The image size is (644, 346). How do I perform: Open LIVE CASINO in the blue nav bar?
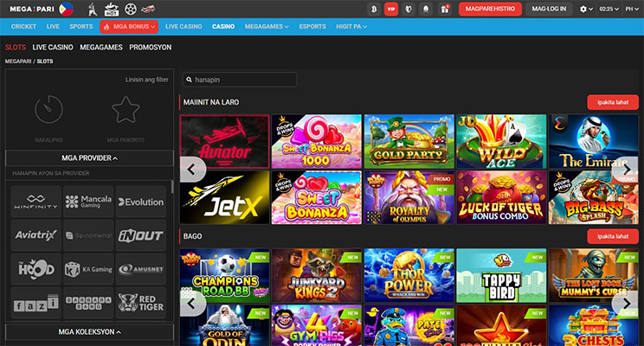point(184,27)
